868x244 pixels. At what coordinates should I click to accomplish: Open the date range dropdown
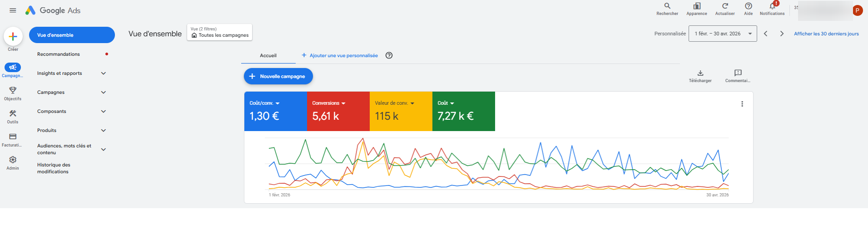point(723,34)
